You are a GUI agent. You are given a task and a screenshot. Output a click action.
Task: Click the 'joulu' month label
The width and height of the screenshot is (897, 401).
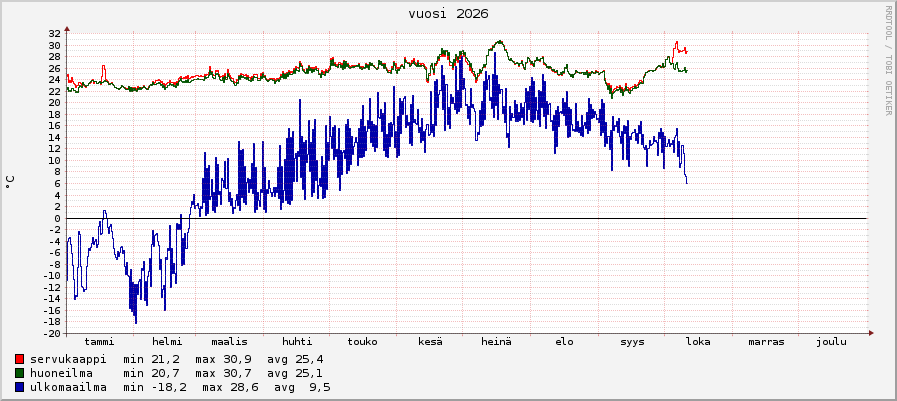point(831,342)
